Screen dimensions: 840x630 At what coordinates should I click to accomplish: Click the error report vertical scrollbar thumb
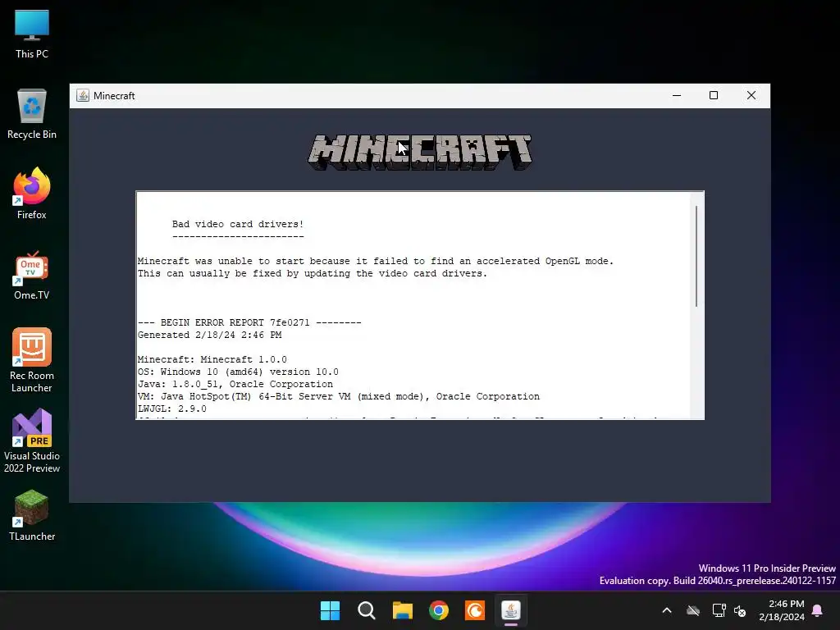click(x=696, y=257)
